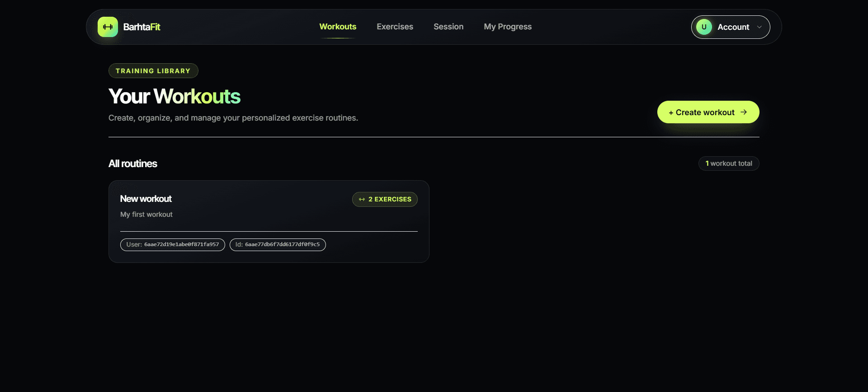868x392 pixels.
Task: Expand the Account chevron dropdown
Action: pos(759,27)
